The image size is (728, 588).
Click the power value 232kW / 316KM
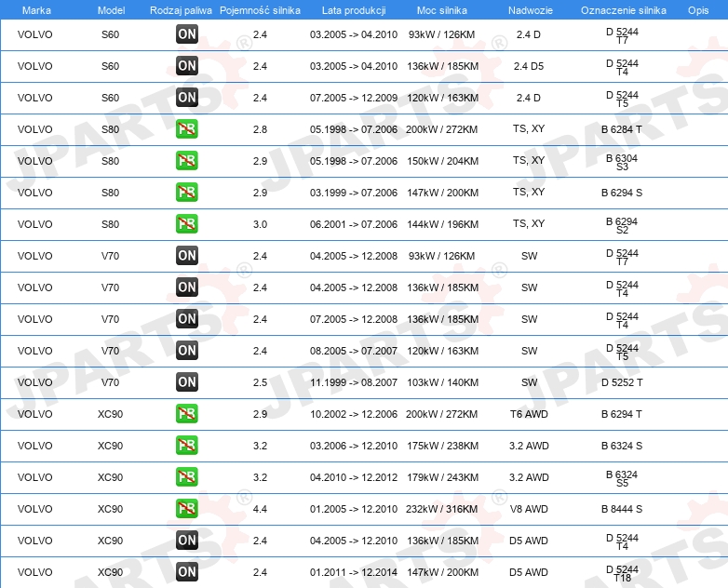coord(441,509)
